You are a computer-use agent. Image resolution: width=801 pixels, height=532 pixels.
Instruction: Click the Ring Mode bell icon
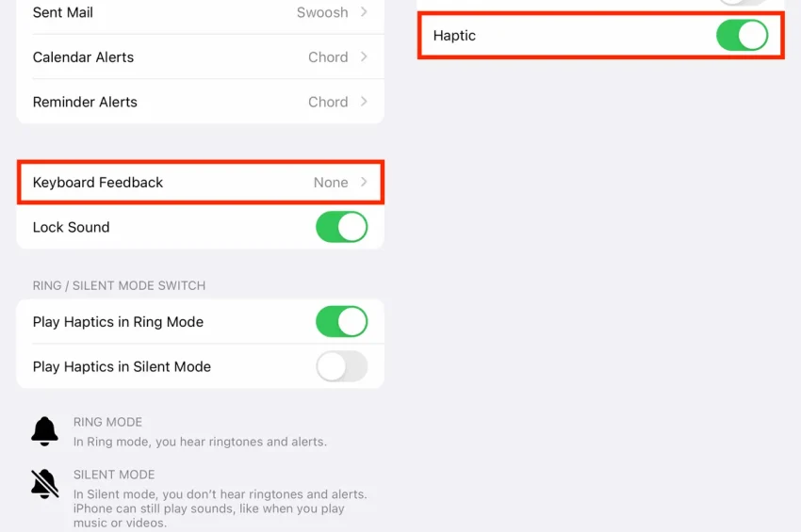tap(44, 431)
